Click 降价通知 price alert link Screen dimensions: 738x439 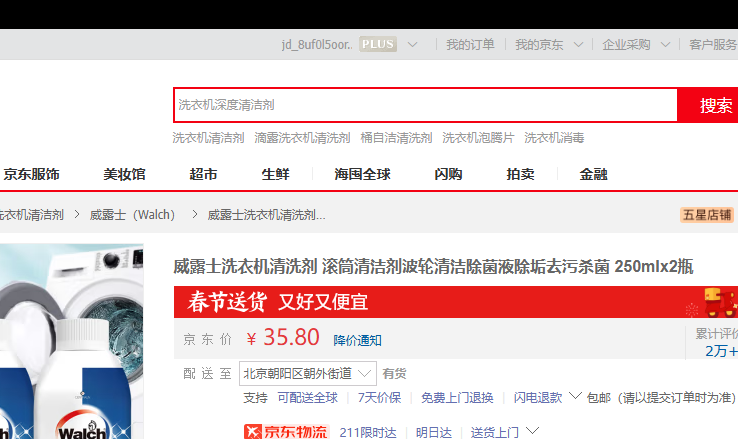[357, 340]
